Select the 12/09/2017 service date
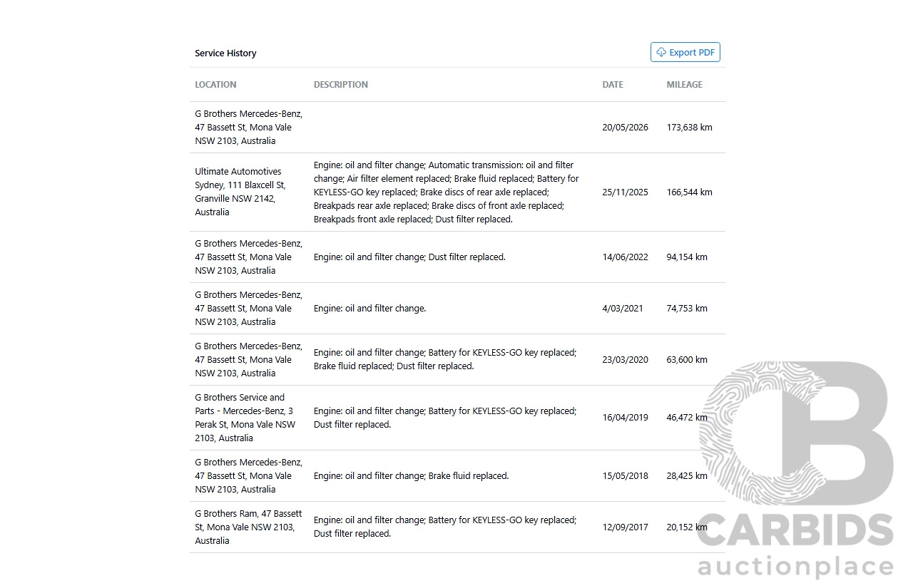The image size is (913, 588). tap(625, 527)
